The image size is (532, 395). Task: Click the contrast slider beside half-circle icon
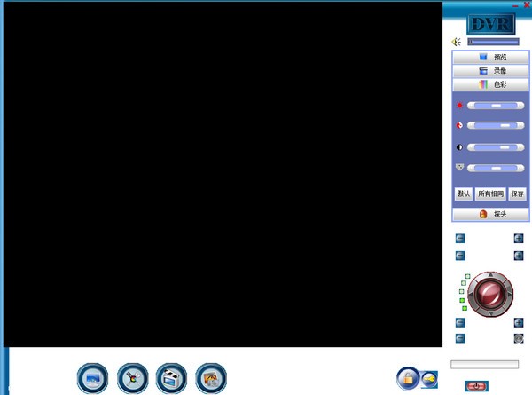[496, 147]
